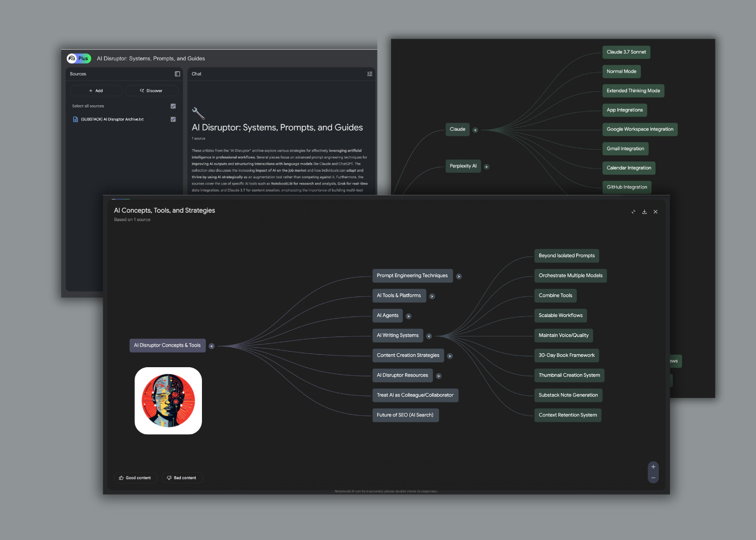Select Claude node in back mind map
This screenshot has height=540, width=756.
tap(457, 130)
